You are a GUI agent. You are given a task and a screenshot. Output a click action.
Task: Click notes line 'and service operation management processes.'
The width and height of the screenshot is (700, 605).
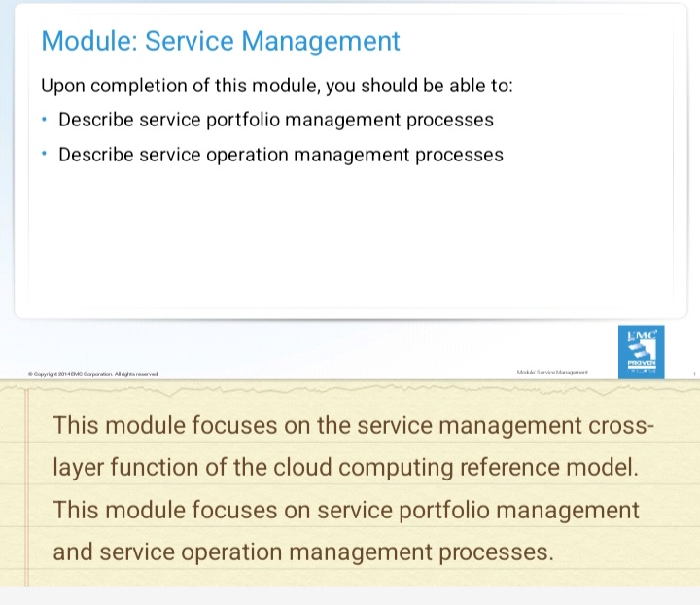click(x=303, y=552)
